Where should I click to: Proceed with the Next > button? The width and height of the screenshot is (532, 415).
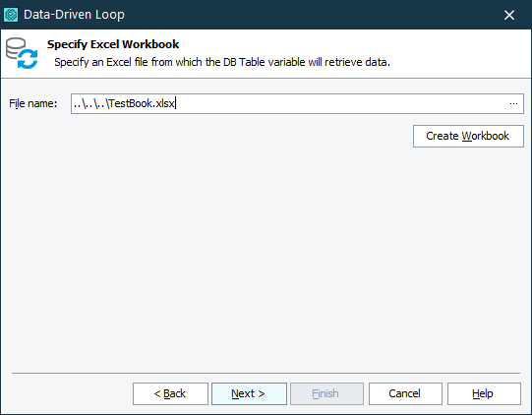(x=249, y=393)
